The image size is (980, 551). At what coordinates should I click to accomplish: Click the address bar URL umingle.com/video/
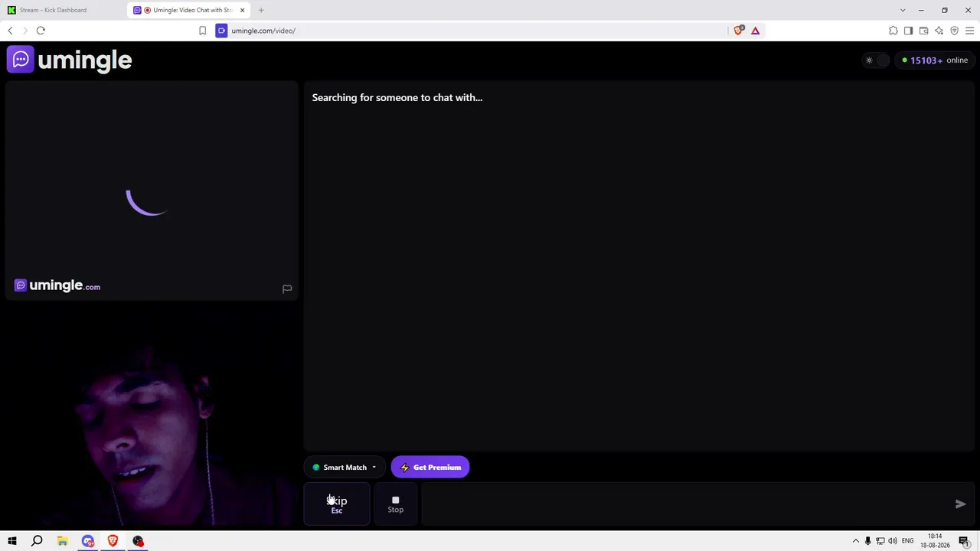pos(263,31)
